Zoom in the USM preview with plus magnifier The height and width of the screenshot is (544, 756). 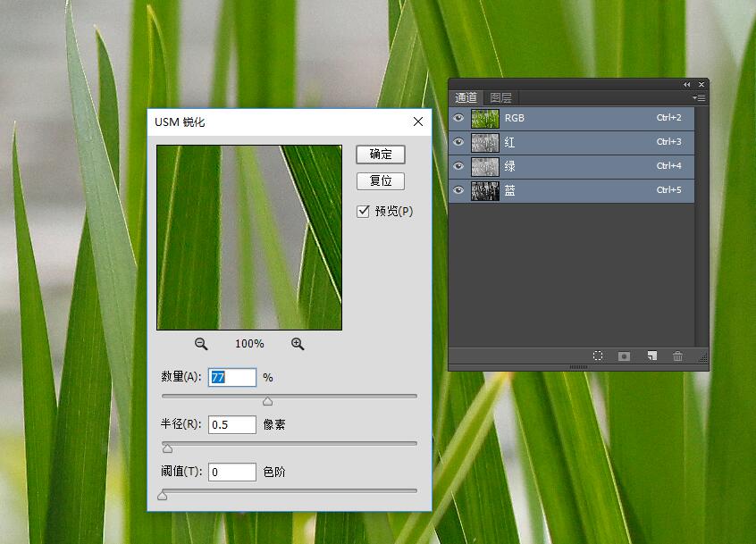pyautogui.click(x=298, y=344)
